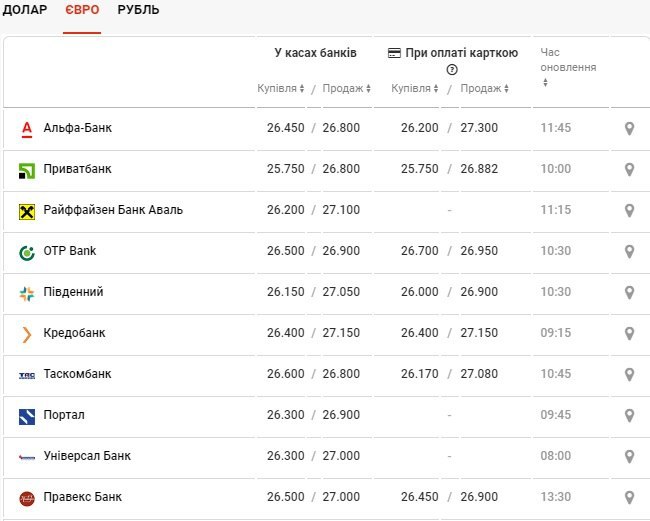The image size is (650, 521).
Task: Click the Таскомбанк location pin
Action: 629,375
